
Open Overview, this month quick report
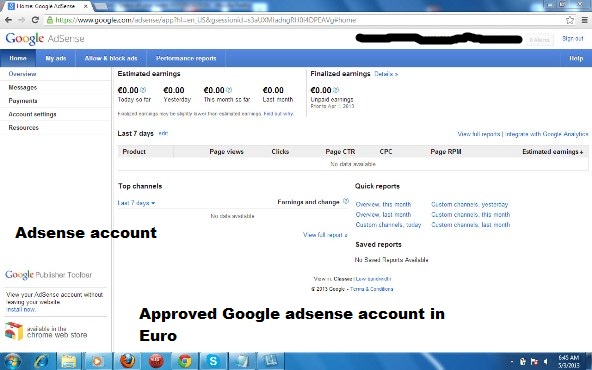click(x=383, y=204)
